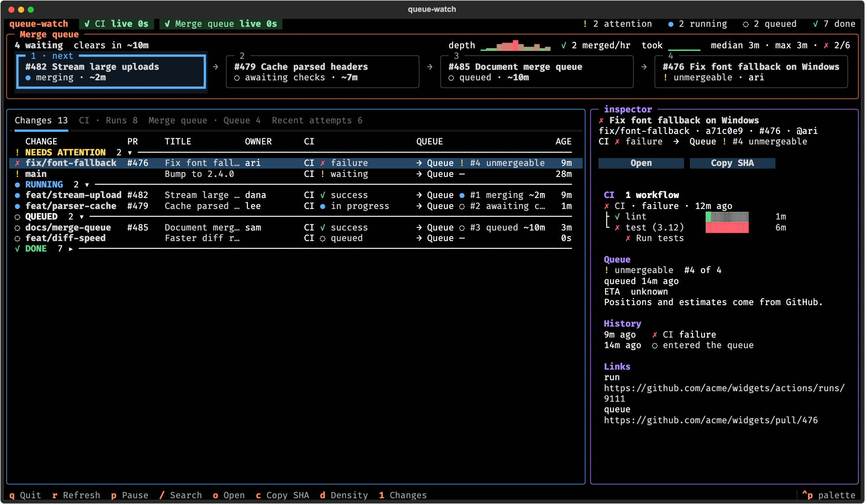This screenshot has height=504, width=865.
Task: Click the r Refresh footer shortcut
Action: click(x=76, y=495)
